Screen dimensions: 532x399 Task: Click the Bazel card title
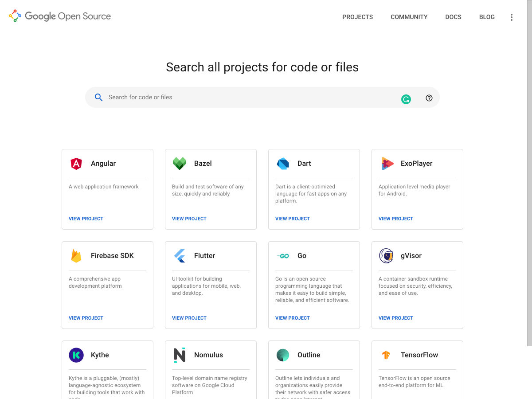[x=203, y=164]
